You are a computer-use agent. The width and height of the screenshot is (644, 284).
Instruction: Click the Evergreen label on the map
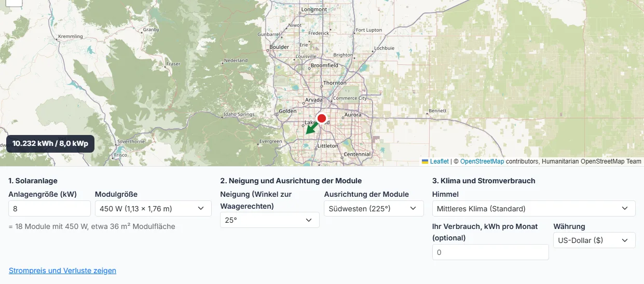pyautogui.click(x=271, y=141)
